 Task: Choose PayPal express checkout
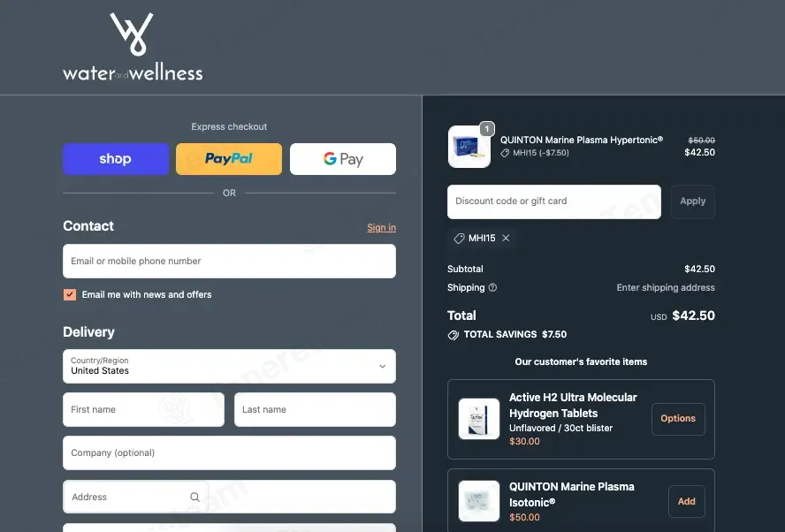pos(229,159)
